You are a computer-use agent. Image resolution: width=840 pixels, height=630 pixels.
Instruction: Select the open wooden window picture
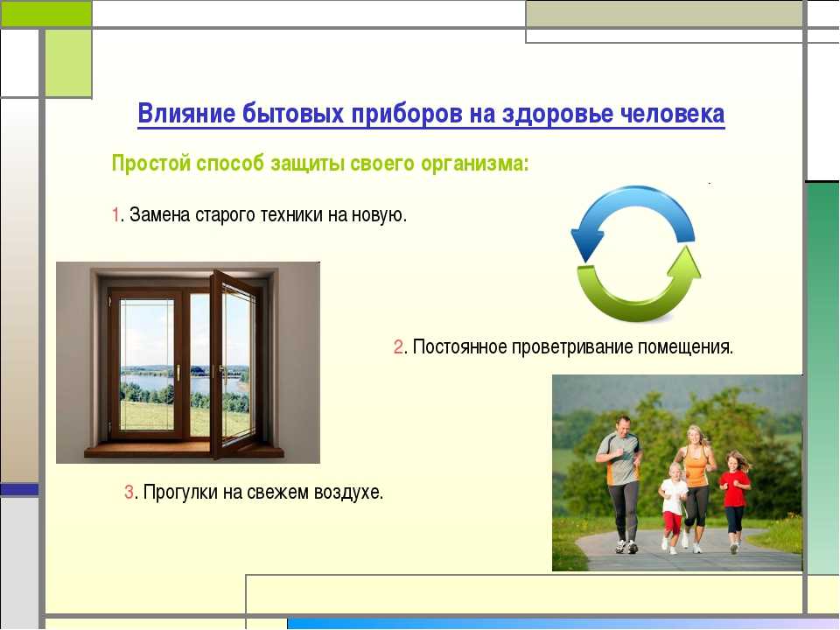click(x=188, y=362)
